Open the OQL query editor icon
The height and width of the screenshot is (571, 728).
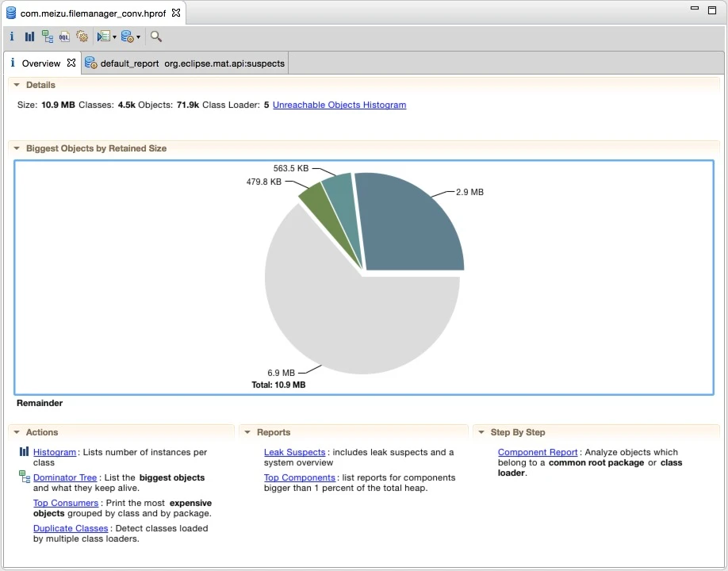point(64,36)
